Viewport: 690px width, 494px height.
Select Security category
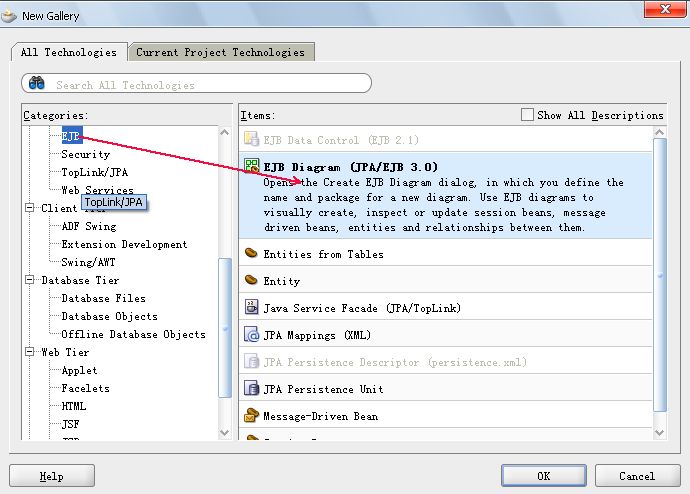[x=85, y=154]
